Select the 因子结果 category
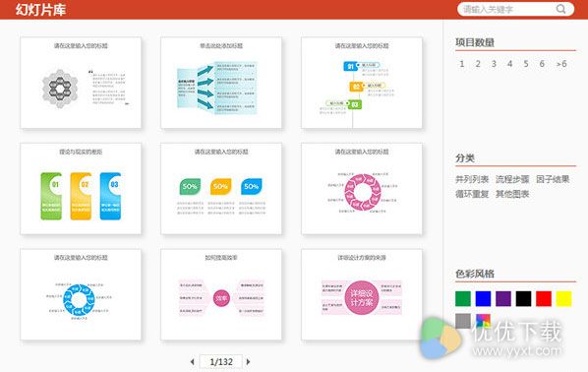Viewport: 588px width, 372px height. coord(553,179)
